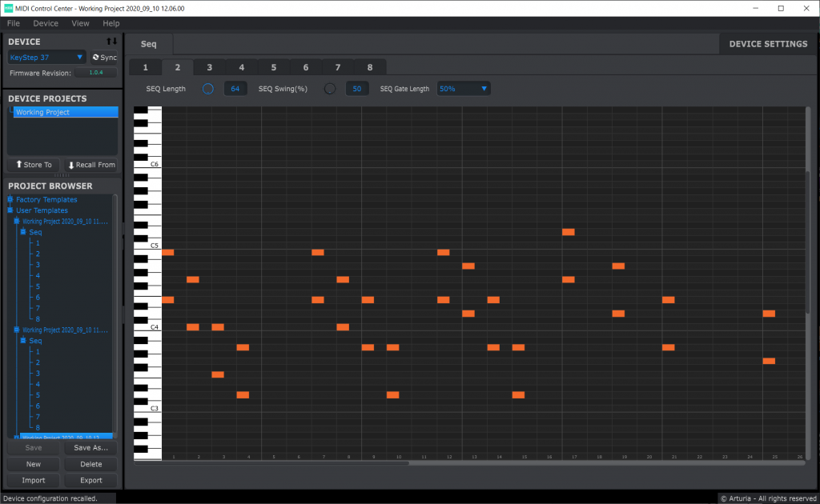Open the SEQ Gate Length dropdown
Screen dimensions: 820x504
(x=463, y=88)
